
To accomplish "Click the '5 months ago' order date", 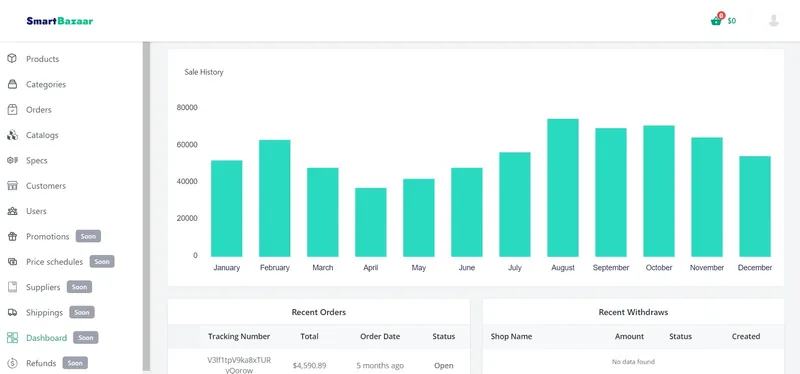I will (380, 365).
